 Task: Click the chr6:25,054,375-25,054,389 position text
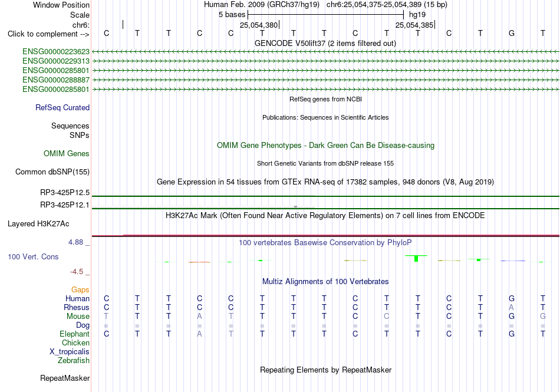(387, 5)
